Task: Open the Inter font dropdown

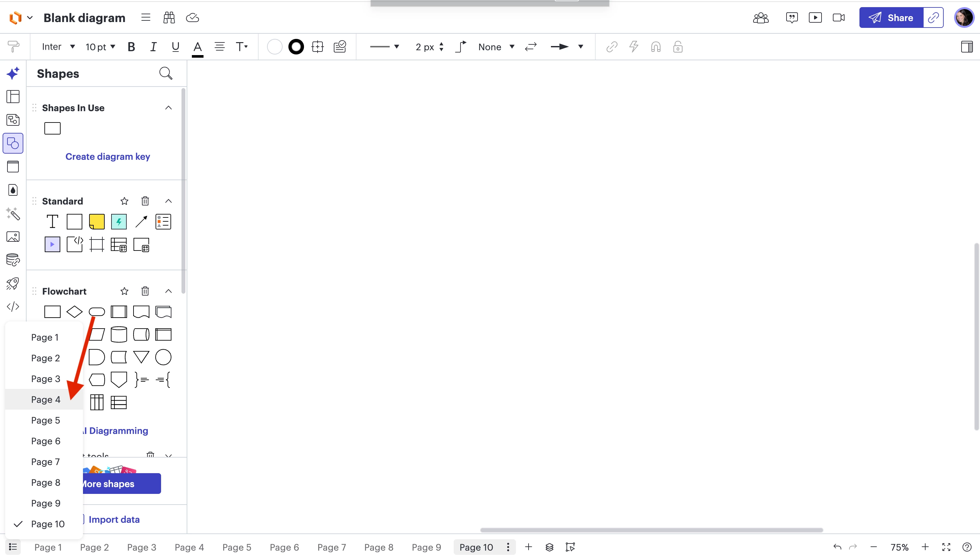Action: pyautogui.click(x=58, y=47)
